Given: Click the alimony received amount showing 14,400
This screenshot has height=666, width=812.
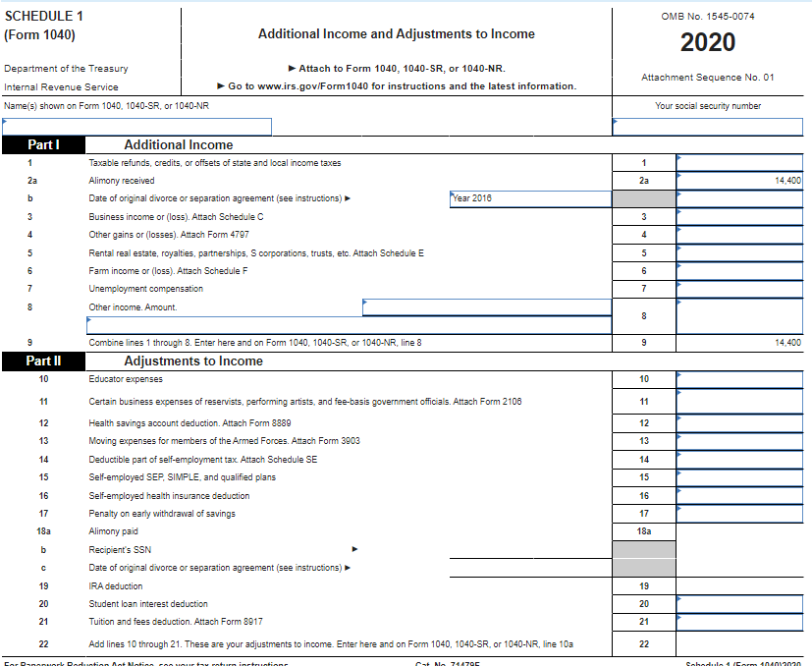Looking at the screenshot, I should click(741, 180).
